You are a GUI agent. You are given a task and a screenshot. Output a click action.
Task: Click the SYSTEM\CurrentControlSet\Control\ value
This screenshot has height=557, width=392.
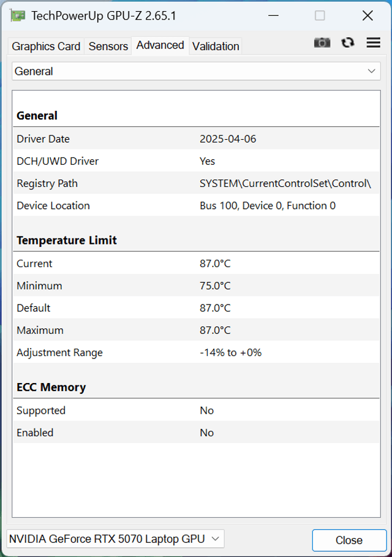pos(285,184)
